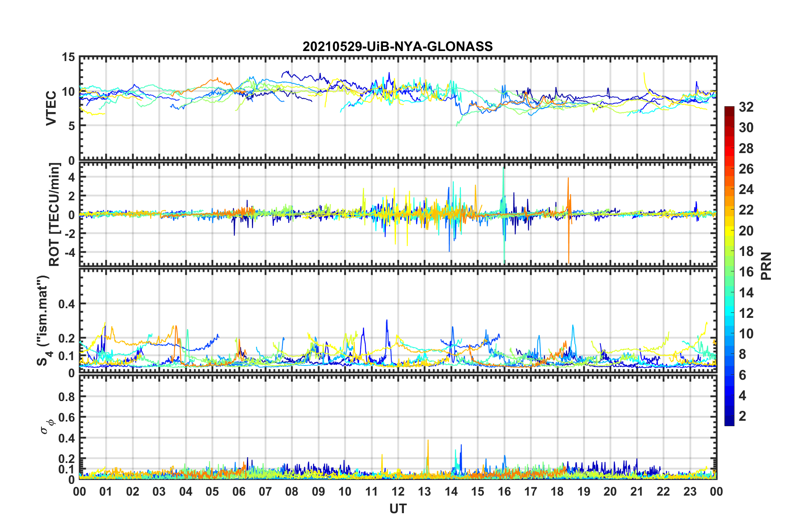Click x-axis hour label 19
The height and width of the screenshot is (532, 796).
point(584,491)
